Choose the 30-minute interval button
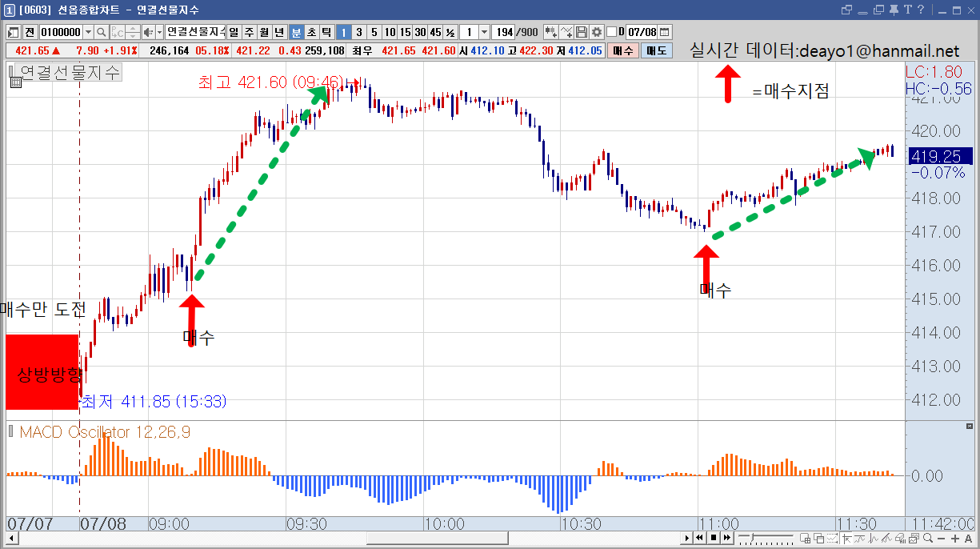This screenshot has width=980, height=549. click(419, 32)
